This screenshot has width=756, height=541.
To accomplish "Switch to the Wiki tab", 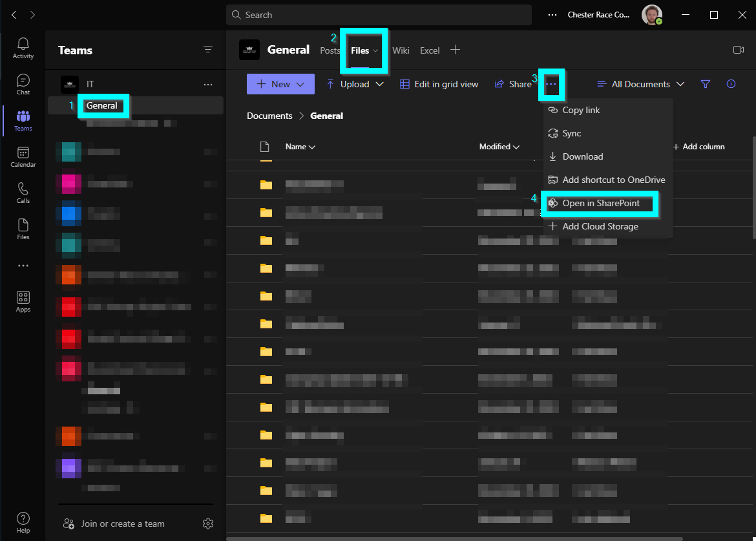I will (401, 50).
